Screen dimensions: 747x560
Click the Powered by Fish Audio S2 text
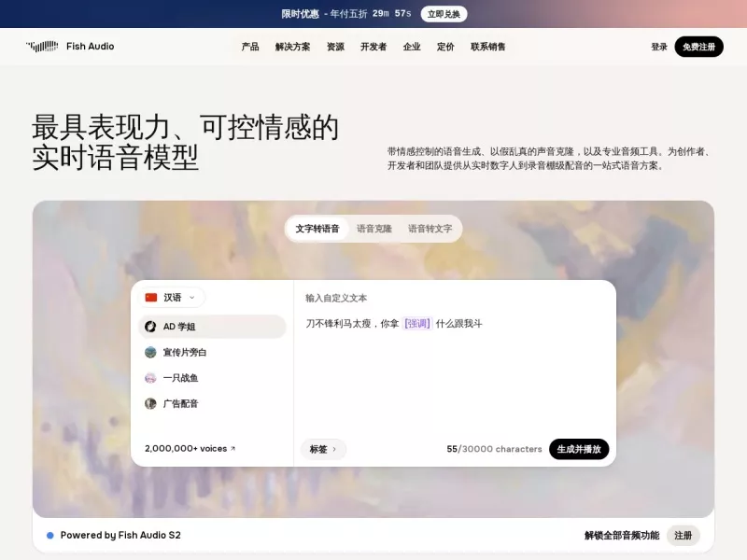click(120, 535)
